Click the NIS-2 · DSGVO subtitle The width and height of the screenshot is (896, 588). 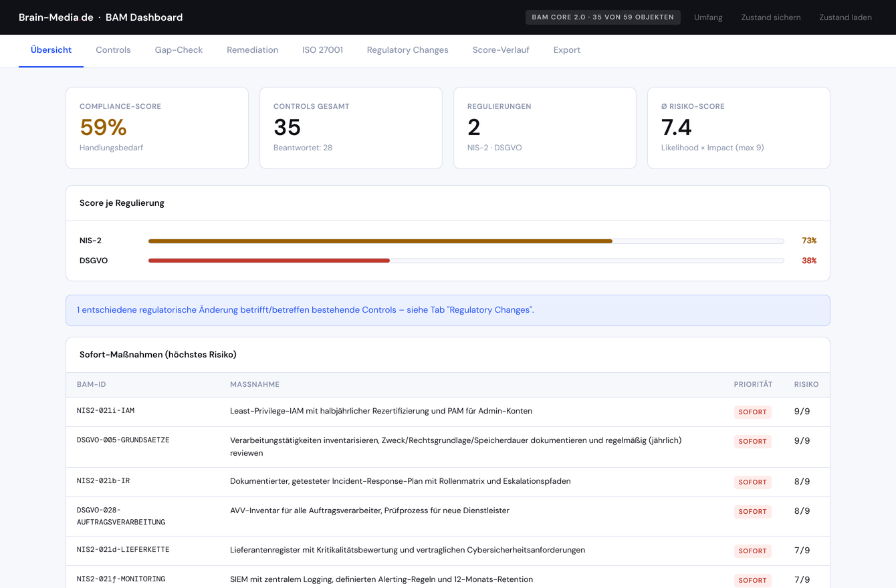point(495,148)
